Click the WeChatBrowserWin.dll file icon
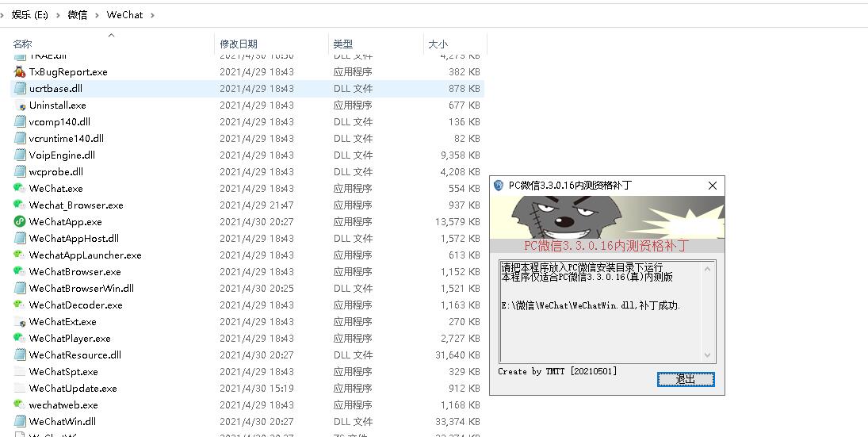868x437 pixels. pos(20,288)
